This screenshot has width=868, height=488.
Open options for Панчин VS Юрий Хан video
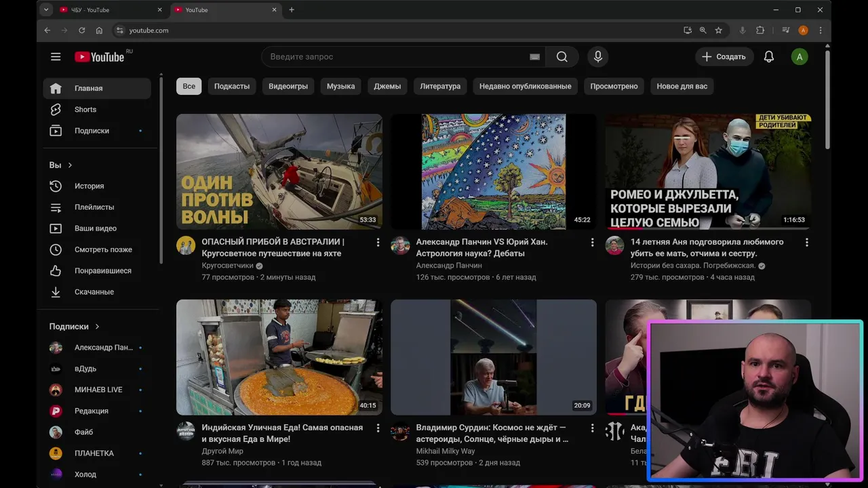(592, 243)
